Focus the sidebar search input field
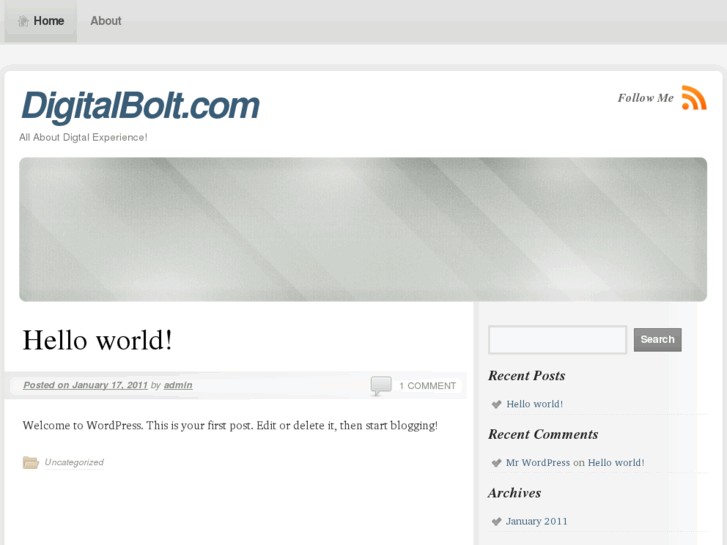Viewport: 727px width, 545px height. pos(557,340)
